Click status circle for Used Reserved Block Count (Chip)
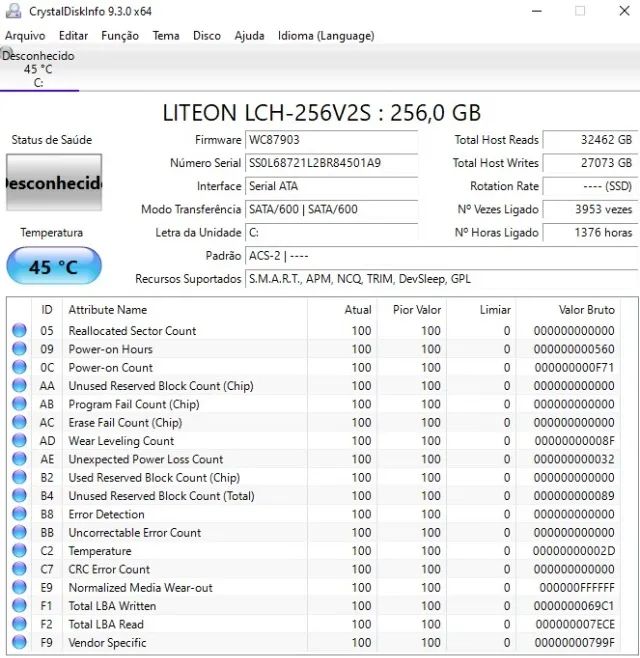Screen dimensions: 640x658 (x=19, y=478)
